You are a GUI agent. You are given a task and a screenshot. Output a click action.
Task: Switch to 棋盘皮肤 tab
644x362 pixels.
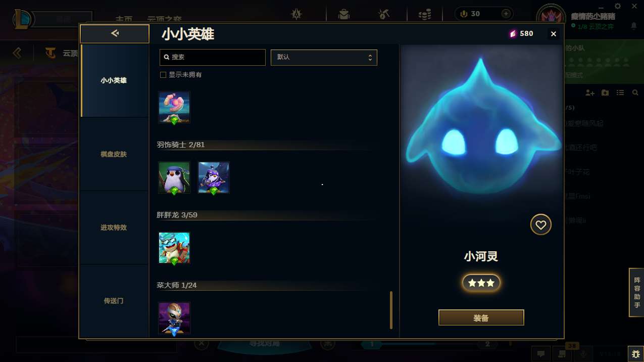[x=114, y=154]
